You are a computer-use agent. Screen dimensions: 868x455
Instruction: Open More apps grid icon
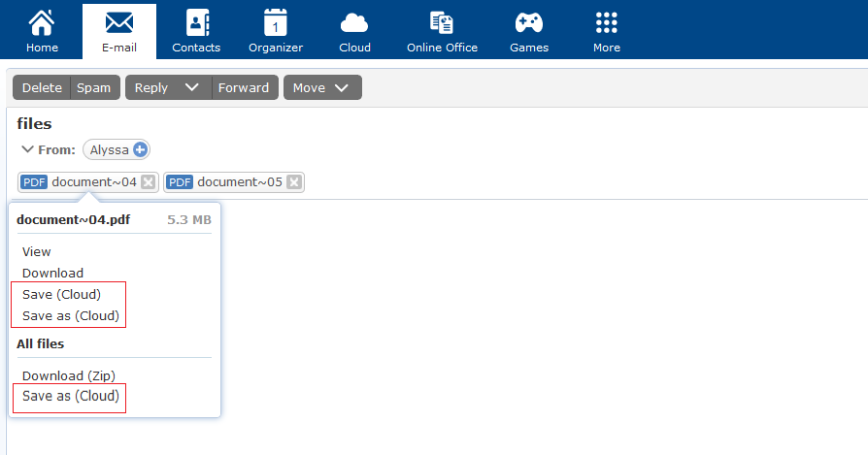click(607, 22)
